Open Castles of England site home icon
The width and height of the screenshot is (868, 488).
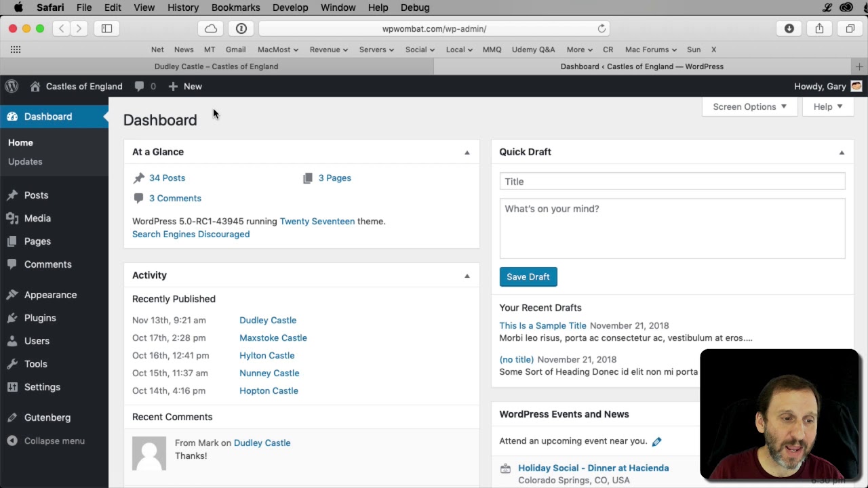[x=35, y=86]
